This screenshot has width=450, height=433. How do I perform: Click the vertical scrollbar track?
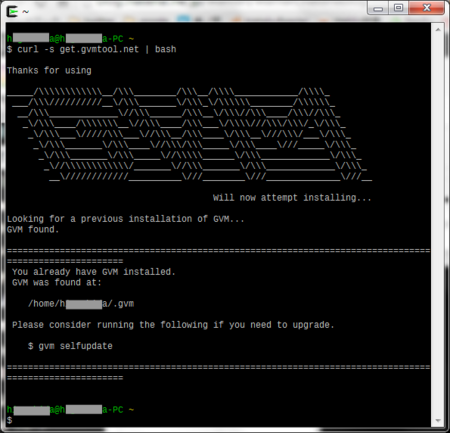[x=438, y=225]
